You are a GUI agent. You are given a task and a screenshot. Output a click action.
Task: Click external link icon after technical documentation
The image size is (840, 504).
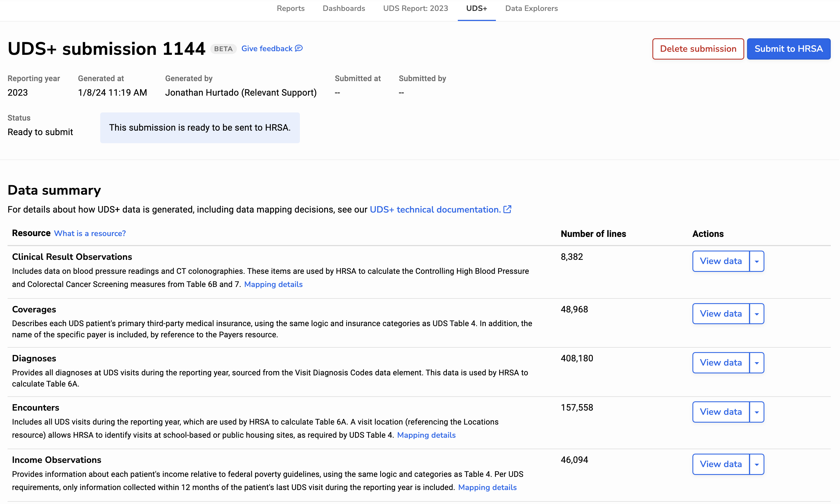click(x=507, y=209)
